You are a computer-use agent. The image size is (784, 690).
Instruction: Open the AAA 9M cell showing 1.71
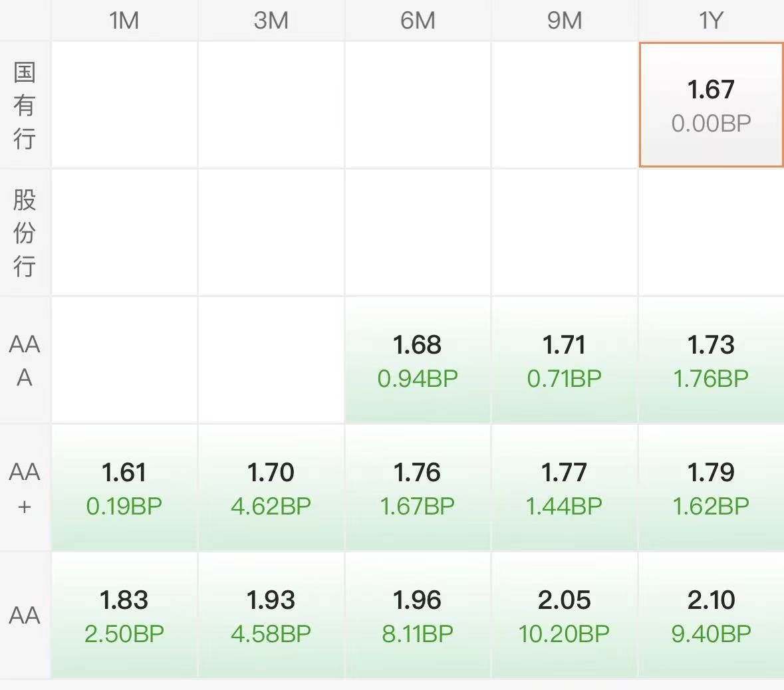565,360
